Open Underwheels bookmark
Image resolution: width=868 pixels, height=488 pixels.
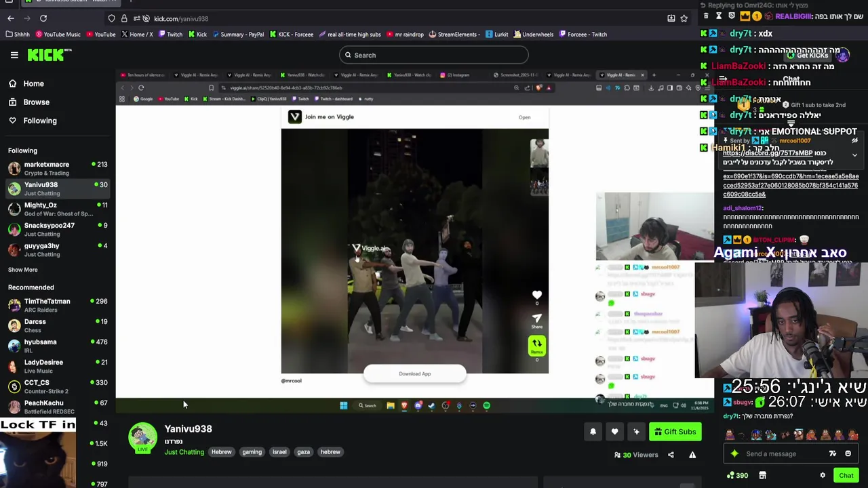pos(533,34)
